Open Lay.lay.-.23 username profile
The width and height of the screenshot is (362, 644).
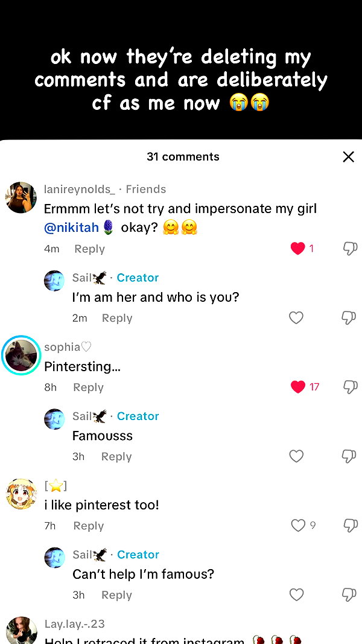pyautogui.click(x=74, y=624)
